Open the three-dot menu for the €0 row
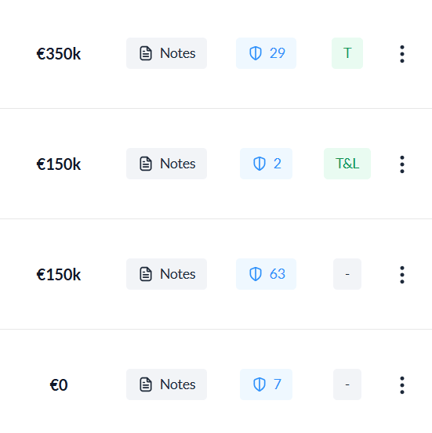Viewport: 432px width, 433px height. pyautogui.click(x=402, y=385)
